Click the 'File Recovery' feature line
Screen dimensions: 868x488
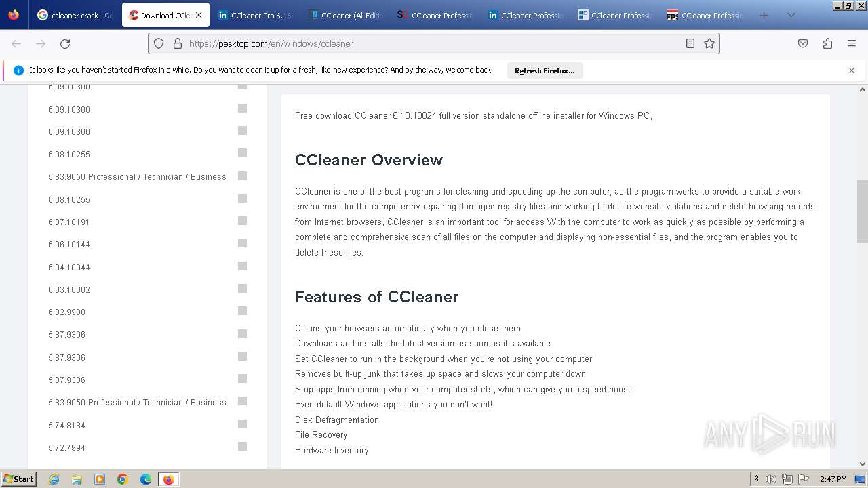click(321, 435)
